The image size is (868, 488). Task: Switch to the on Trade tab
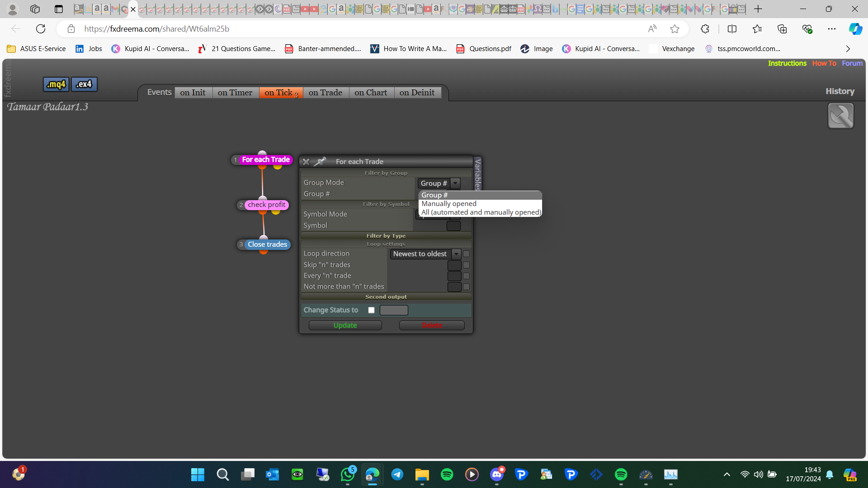325,93
